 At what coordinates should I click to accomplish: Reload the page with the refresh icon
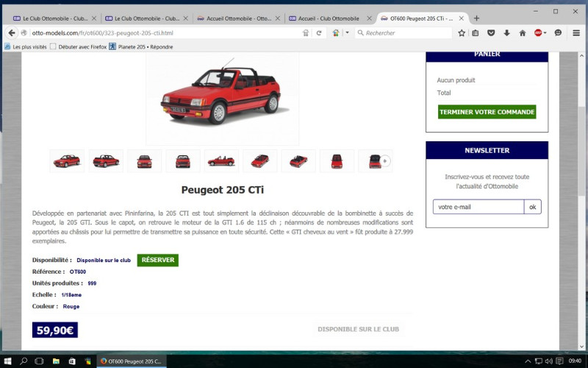click(x=319, y=33)
